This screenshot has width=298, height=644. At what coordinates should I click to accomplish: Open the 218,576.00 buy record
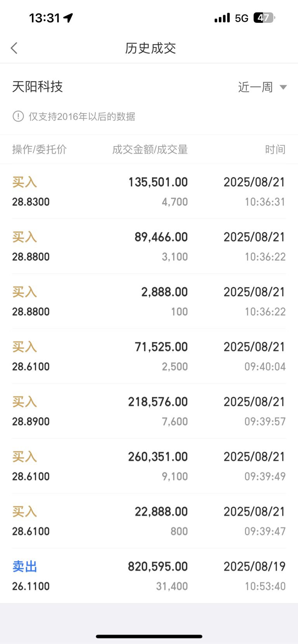pyautogui.click(x=149, y=412)
